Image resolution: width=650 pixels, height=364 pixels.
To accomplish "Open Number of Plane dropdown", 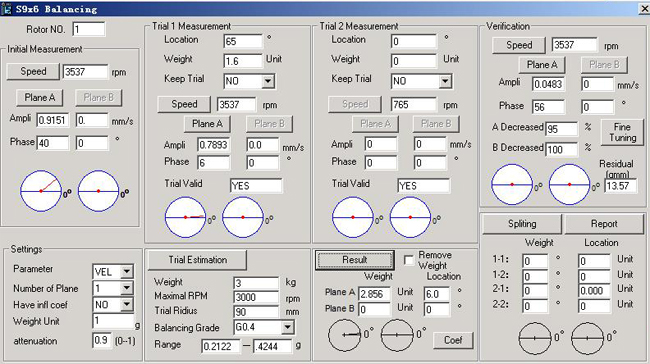I will pyautogui.click(x=126, y=288).
